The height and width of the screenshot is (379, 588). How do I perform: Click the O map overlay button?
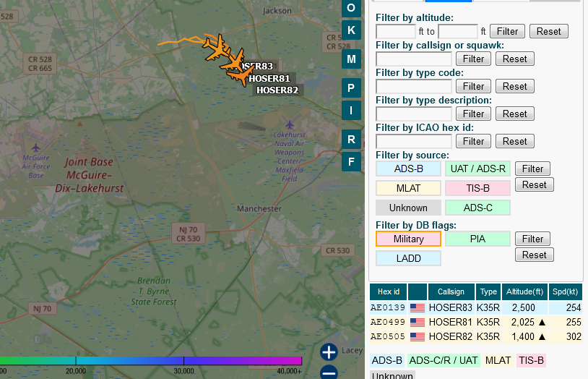point(351,8)
